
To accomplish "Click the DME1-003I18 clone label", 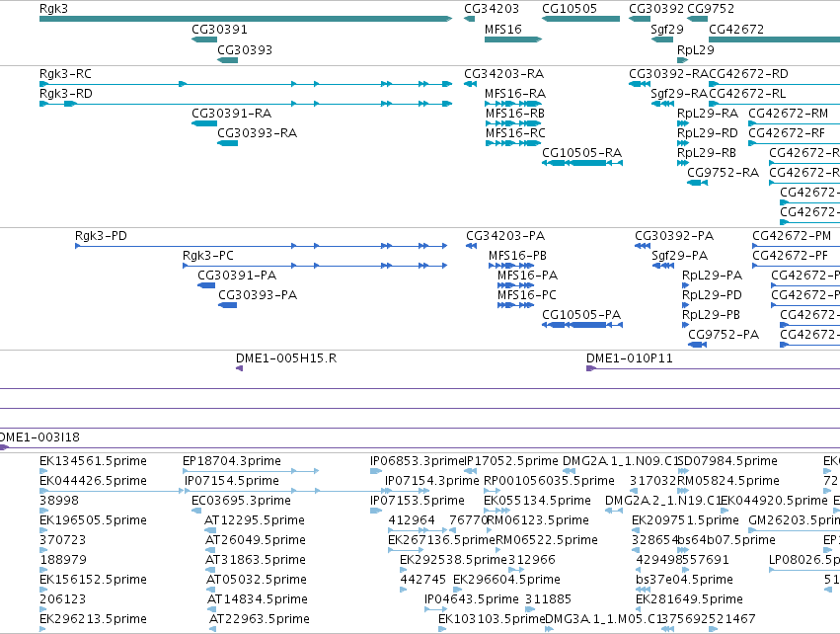I will coord(39,437).
